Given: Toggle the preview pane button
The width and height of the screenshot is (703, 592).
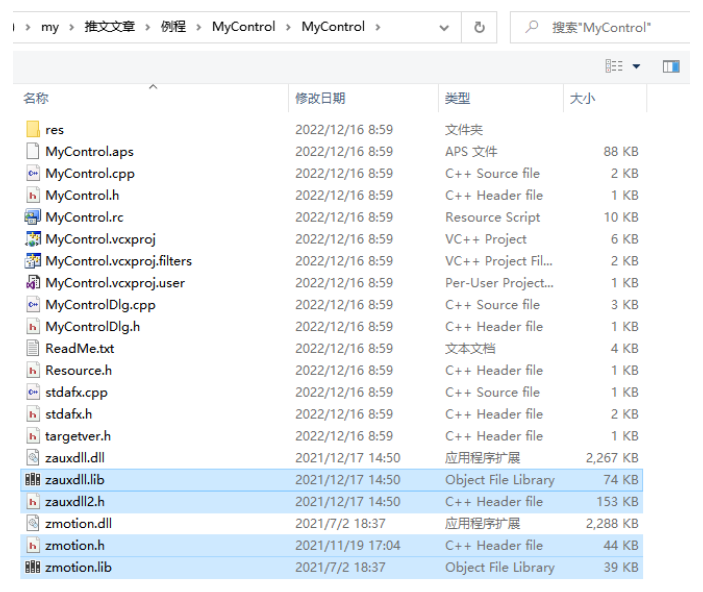Looking at the screenshot, I should 671,67.
